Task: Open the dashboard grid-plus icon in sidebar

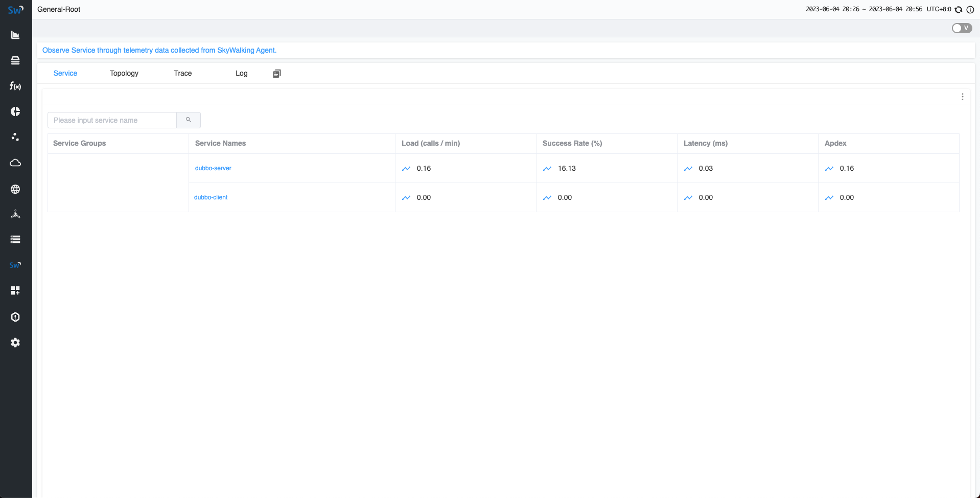Action: pyautogui.click(x=15, y=290)
